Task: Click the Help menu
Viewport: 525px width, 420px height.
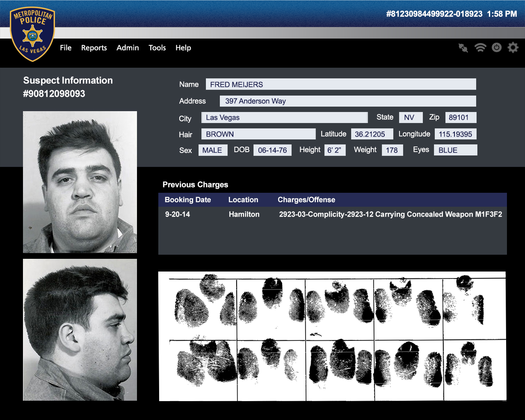Action: pos(183,48)
